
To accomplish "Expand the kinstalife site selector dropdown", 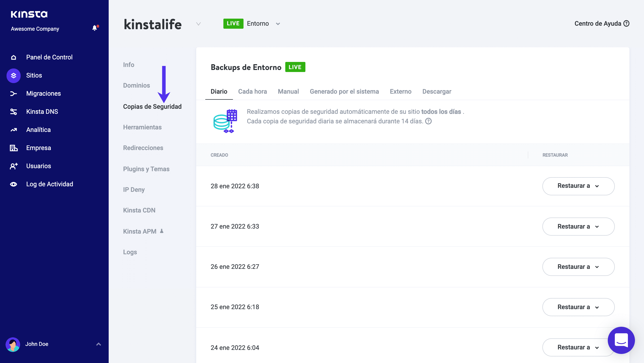I will (198, 24).
